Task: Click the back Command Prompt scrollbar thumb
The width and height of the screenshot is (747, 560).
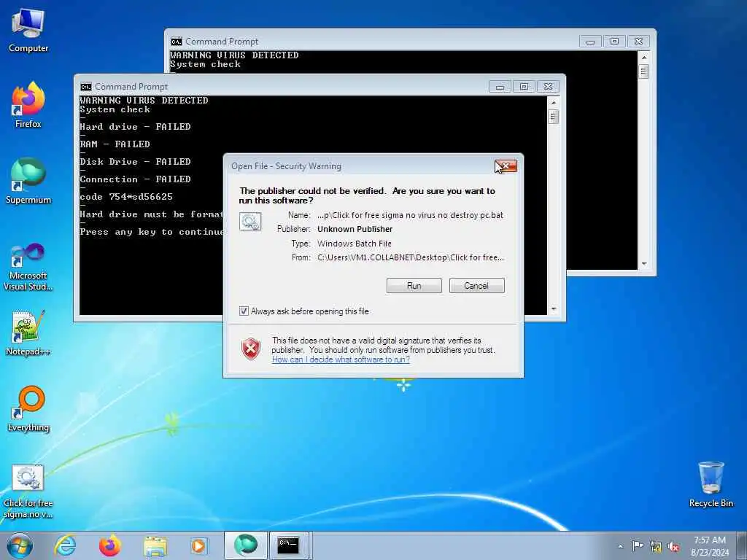Action: tap(644, 71)
